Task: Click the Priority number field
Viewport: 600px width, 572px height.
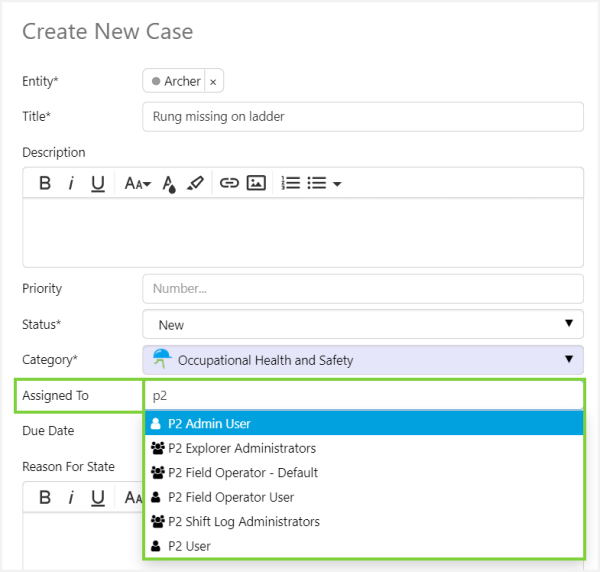Action: [363, 289]
